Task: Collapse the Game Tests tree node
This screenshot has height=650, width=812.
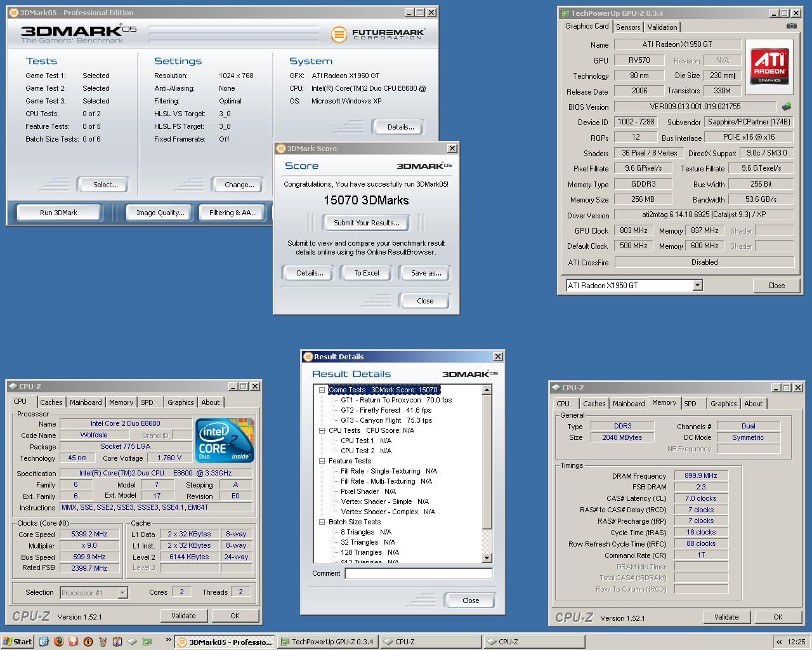Action: pyautogui.click(x=322, y=390)
